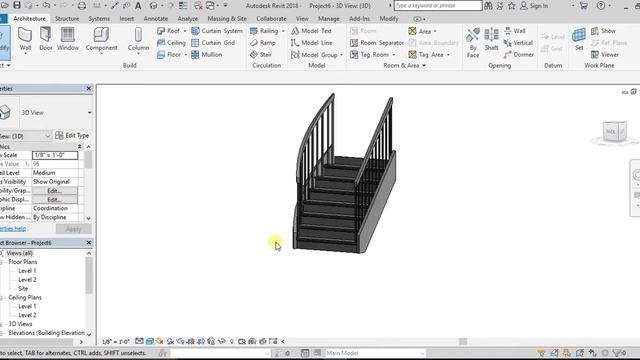This screenshot has height=360, width=640.
Task: Open the Tag Area dropdown arrow
Action: (x=448, y=55)
